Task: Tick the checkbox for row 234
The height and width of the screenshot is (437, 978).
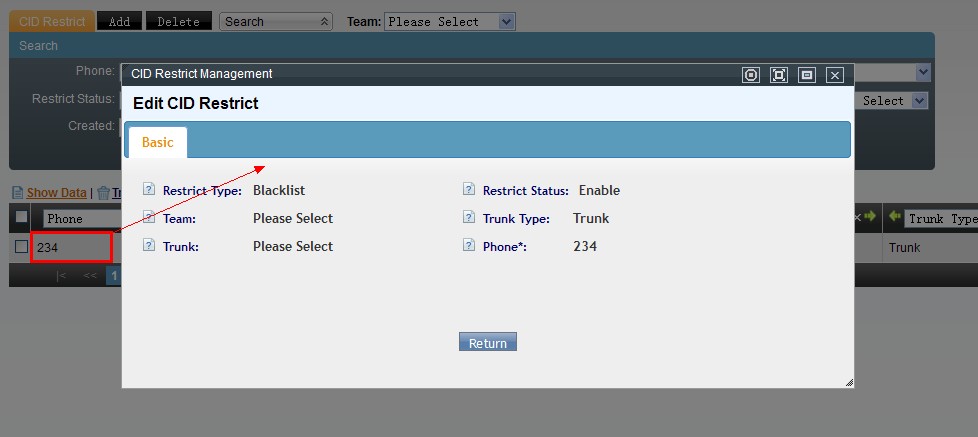Action: [21, 247]
